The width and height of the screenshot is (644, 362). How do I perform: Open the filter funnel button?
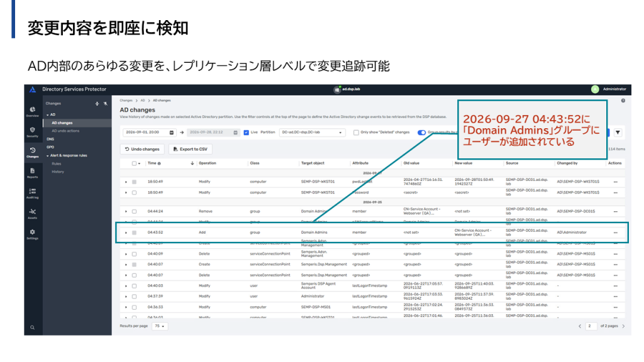click(x=618, y=133)
